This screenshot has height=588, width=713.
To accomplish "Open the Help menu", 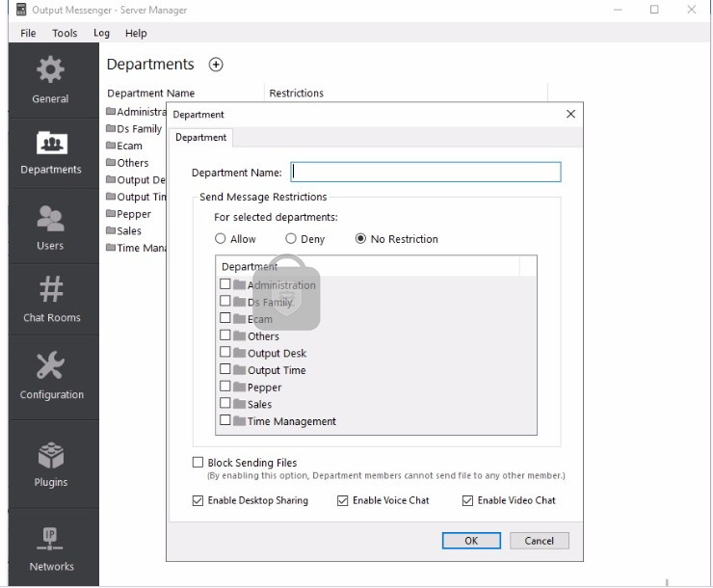I will 136,33.
